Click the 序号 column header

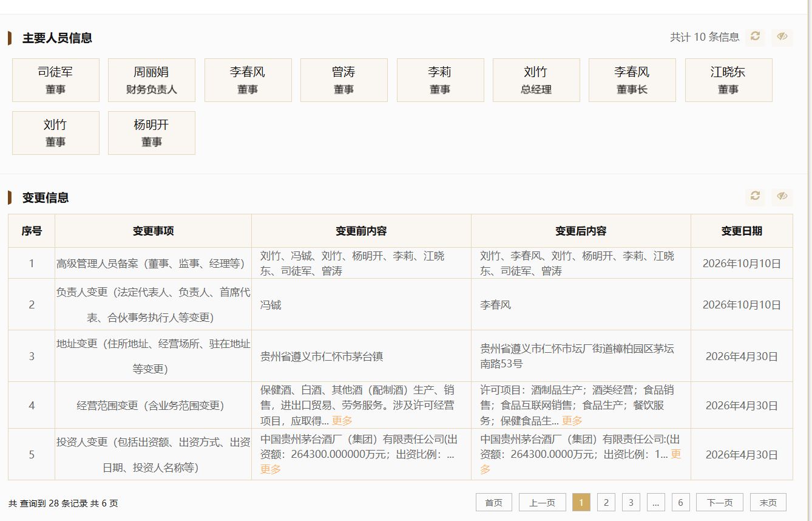[32, 231]
